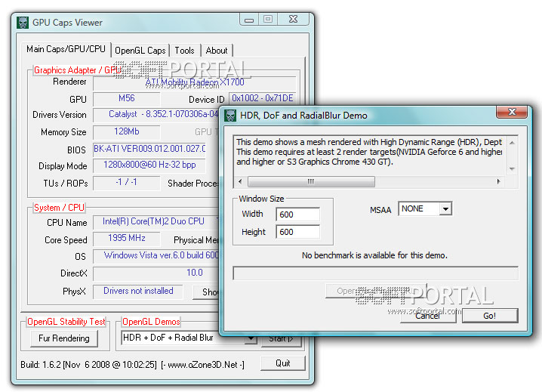Click the horizontal scrollbar thumb in description box
The height and width of the screenshot is (392, 542).
tap(311, 181)
